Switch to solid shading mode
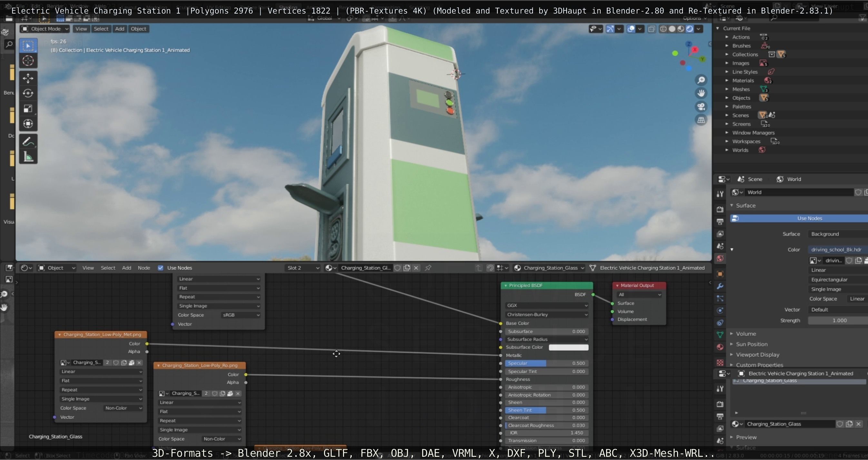868x460 pixels. click(x=672, y=29)
